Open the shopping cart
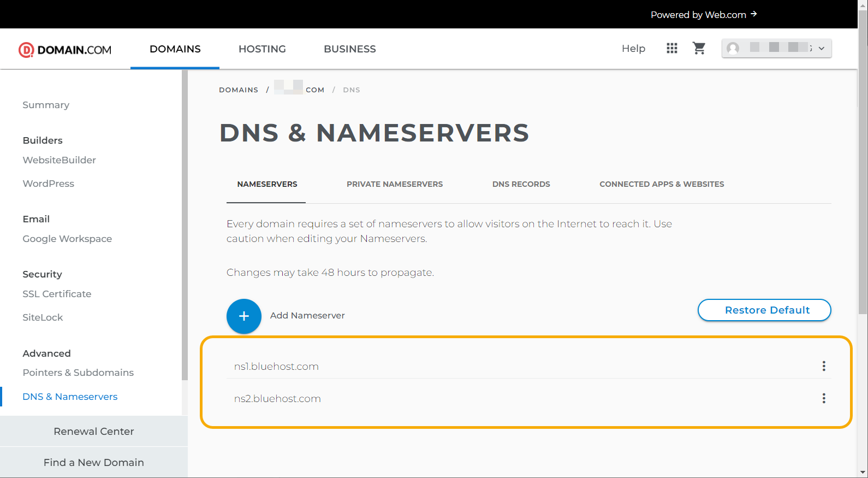Viewport: 868px width, 478px height. tap(699, 49)
